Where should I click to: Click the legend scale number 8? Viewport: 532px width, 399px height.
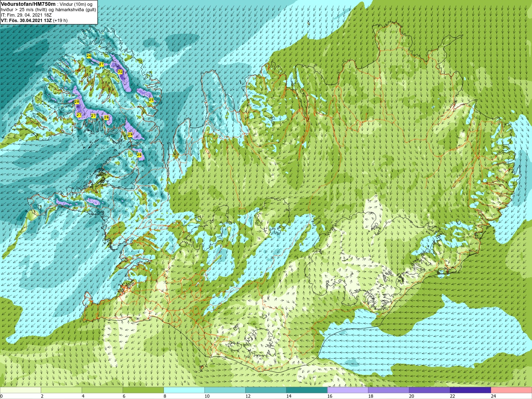click(x=165, y=396)
